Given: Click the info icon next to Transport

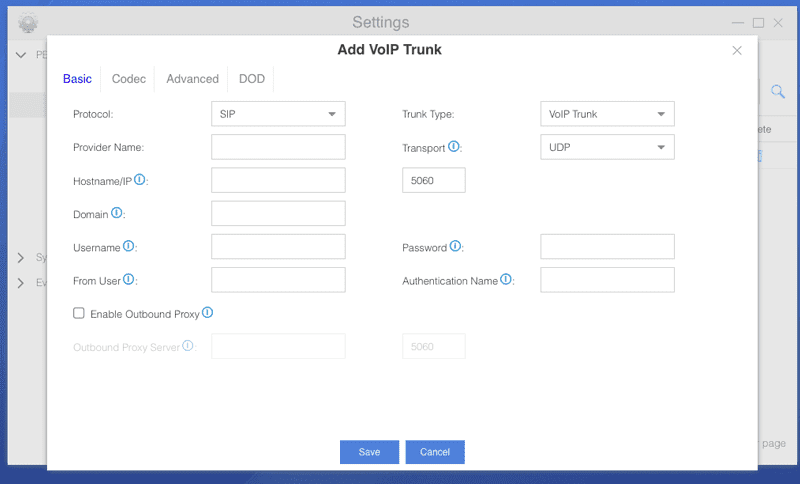Looking at the screenshot, I should tap(454, 146).
